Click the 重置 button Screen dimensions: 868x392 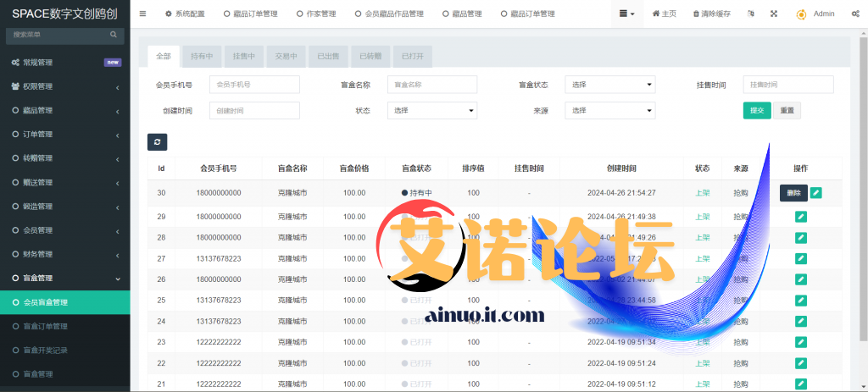click(787, 111)
